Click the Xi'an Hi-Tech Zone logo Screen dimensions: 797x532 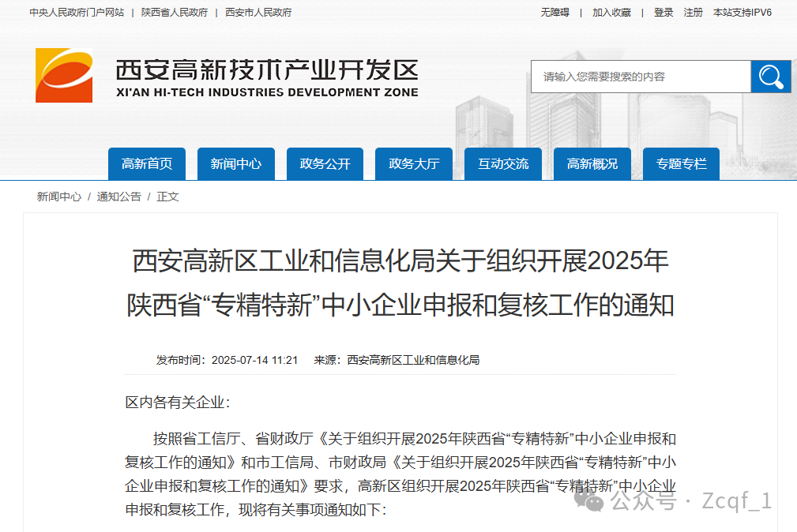63,76
